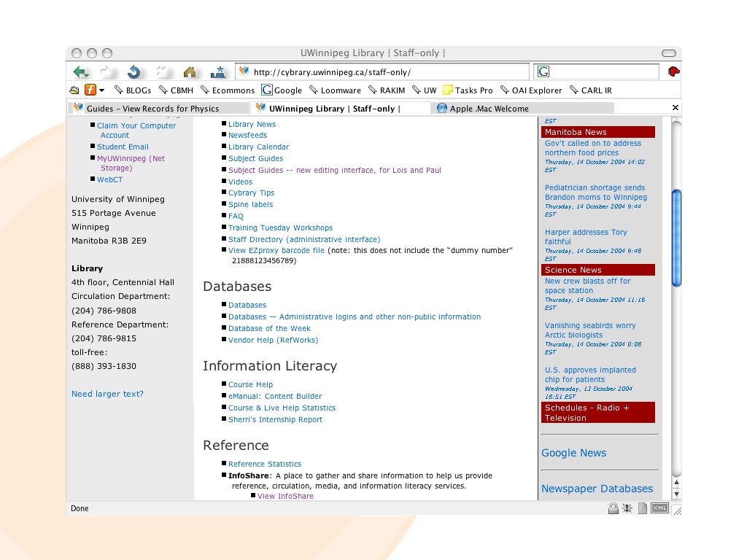
Task: Open the Spine labels link
Action: pos(250,204)
